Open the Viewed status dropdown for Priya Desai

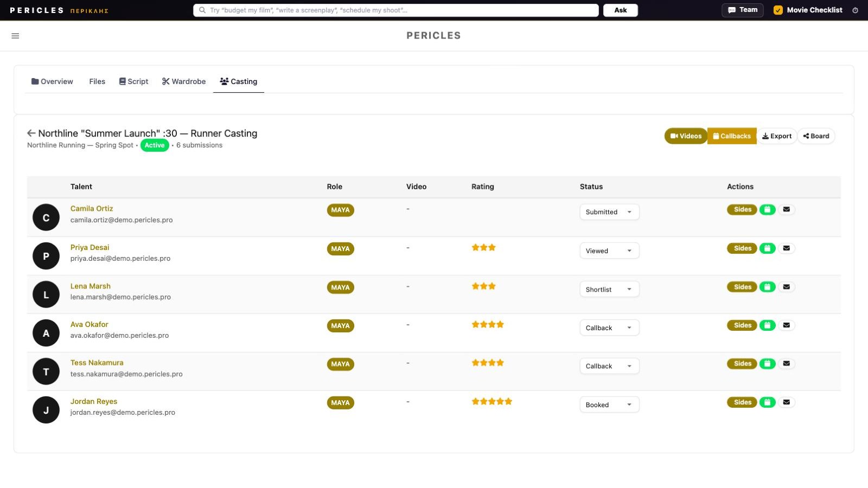click(609, 251)
